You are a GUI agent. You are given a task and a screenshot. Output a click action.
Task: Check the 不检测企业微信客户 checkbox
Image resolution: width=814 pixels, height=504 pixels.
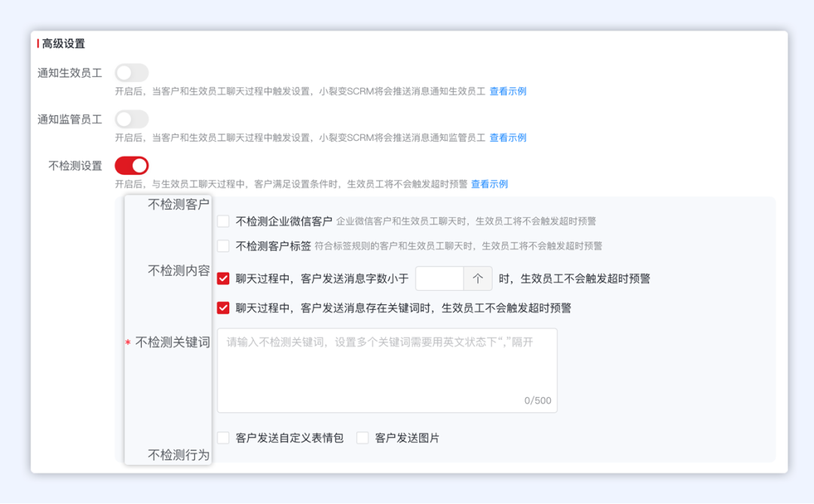coord(223,221)
